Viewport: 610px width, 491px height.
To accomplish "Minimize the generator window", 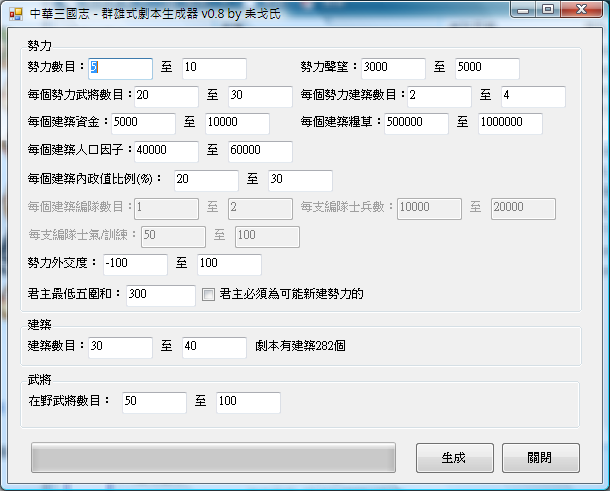I will pos(523,10).
